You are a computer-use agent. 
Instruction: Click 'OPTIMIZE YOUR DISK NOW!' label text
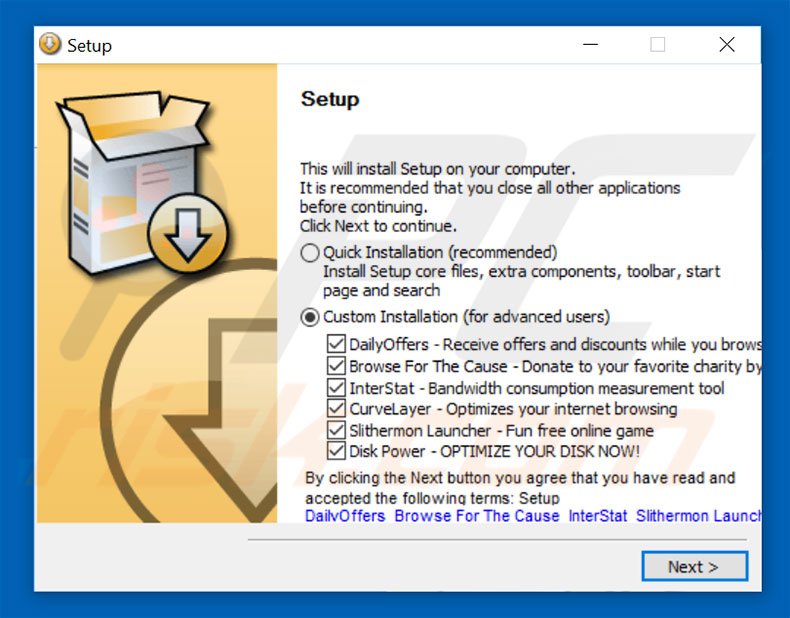(x=540, y=451)
